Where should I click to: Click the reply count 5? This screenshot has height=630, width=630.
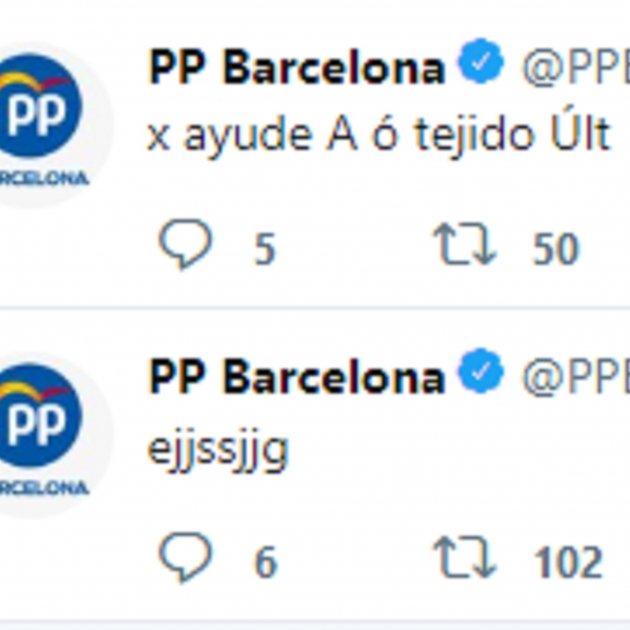(x=265, y=249)
